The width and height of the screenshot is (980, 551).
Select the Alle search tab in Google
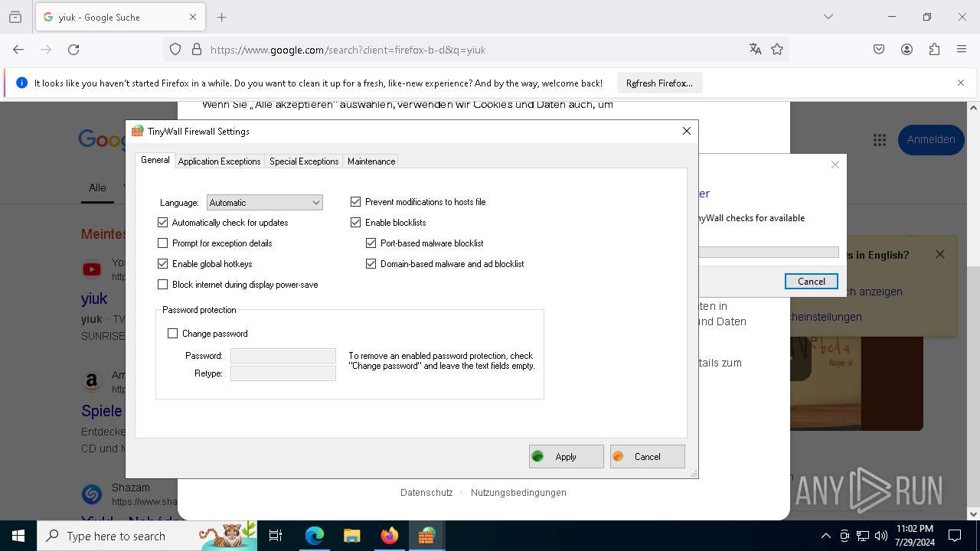pos(97,187)
